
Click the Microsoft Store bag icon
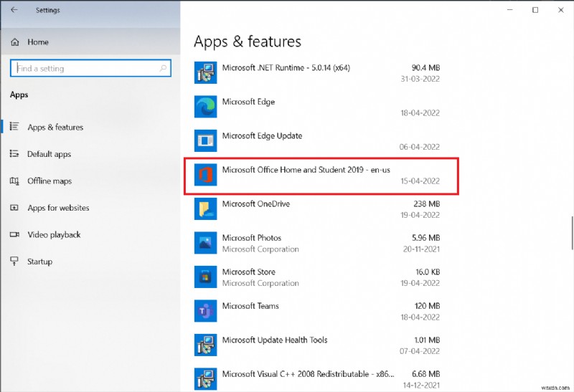click(205, 277)
